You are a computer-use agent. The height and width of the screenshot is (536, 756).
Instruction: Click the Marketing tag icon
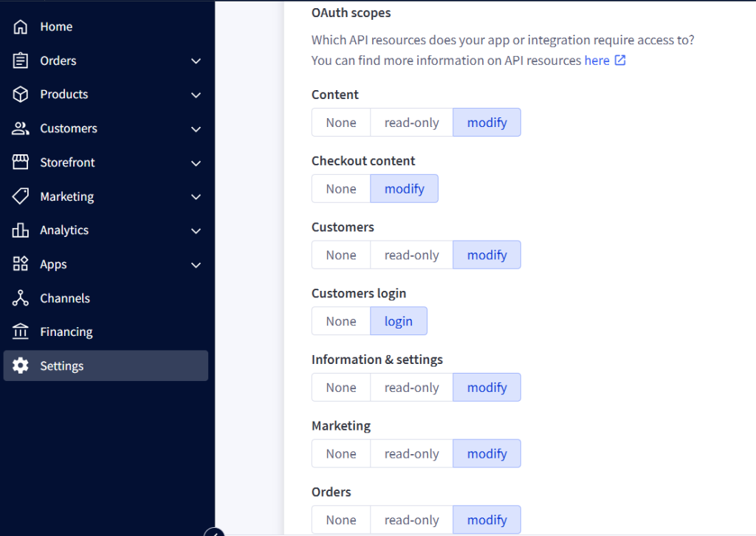[21, 196]
